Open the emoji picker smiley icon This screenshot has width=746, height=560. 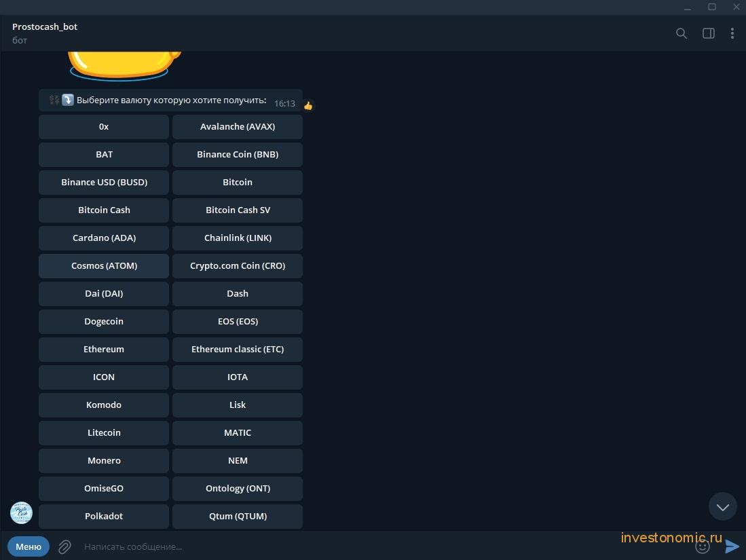point(703,546)
